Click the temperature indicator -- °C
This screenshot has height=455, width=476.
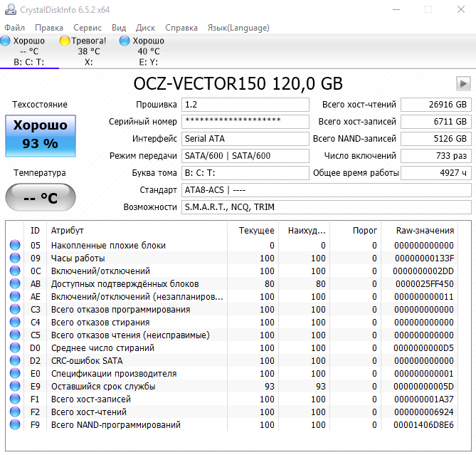41,197
